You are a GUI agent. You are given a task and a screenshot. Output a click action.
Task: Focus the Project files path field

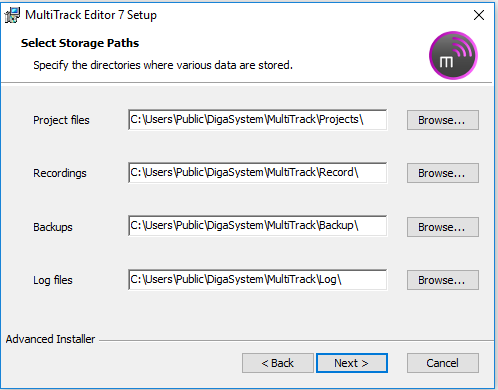coord(257,120)
